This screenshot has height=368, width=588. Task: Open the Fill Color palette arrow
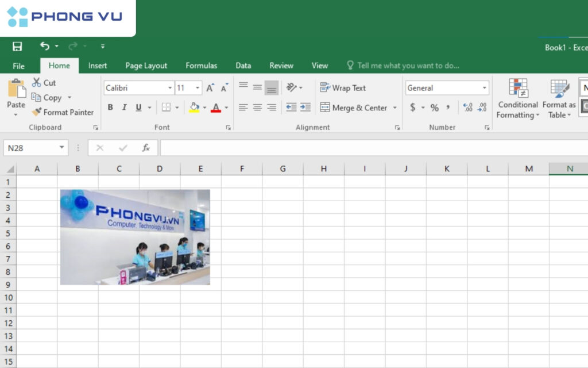(x=205, y=108)
